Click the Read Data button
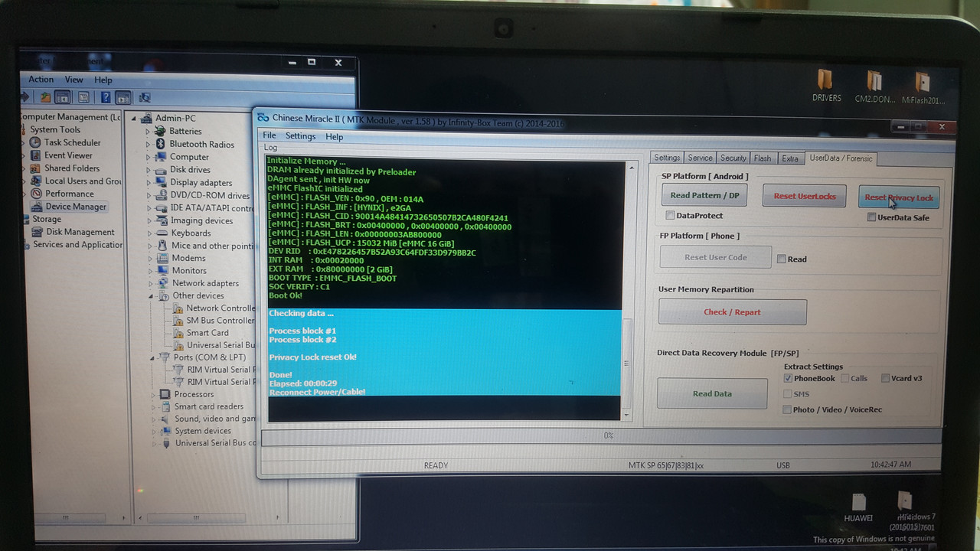The image size is (980, 551). click(x=712, y=393)
